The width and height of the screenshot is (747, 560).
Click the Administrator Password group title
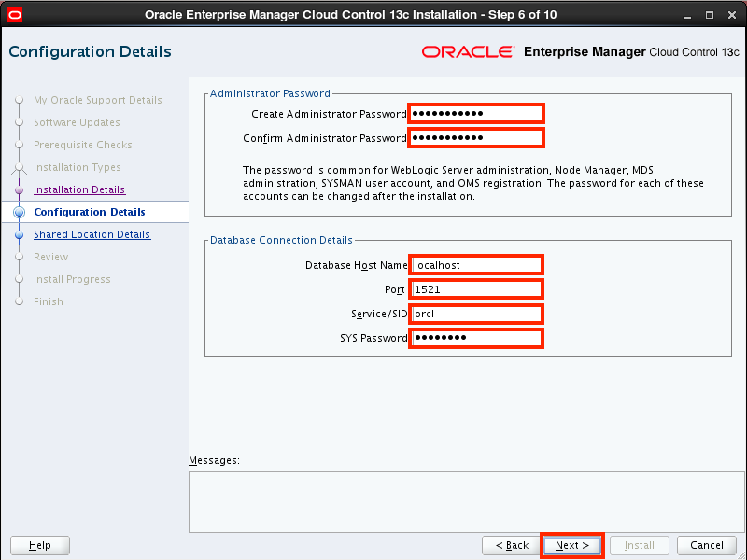pos(270,93)
